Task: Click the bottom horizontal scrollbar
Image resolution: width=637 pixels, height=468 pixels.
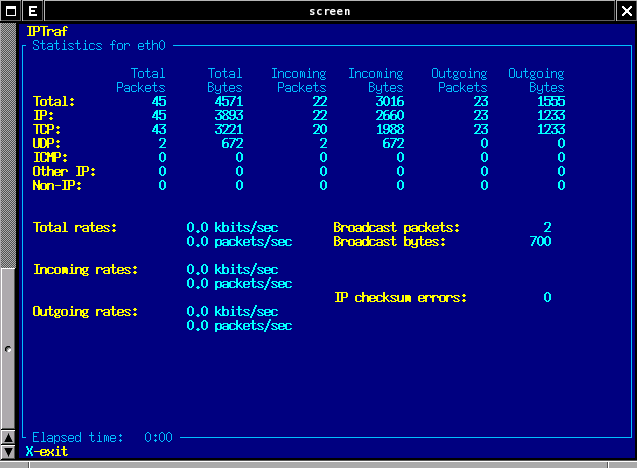Action: pyautogui.click(x=318, y=465)
